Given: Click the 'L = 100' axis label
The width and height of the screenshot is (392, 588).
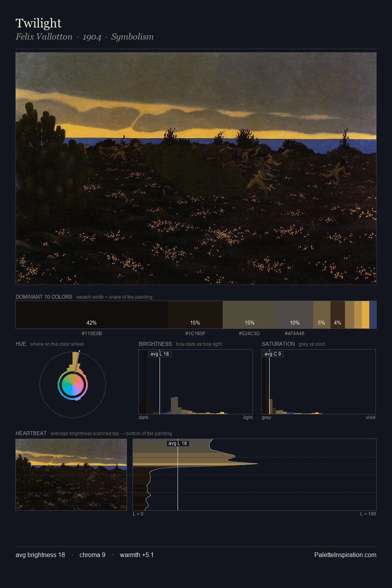Looking at the screenshot, I should (x=368, y=514).
